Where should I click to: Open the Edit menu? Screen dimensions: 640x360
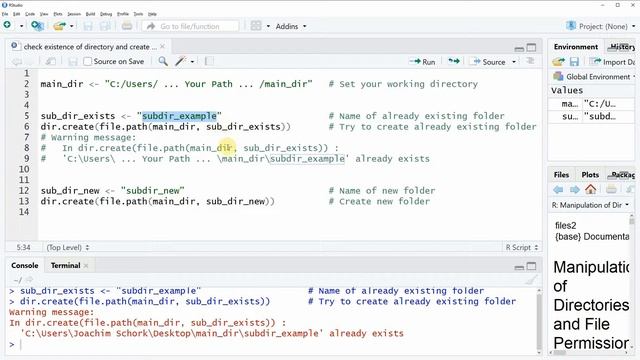click(x=17, y=14)
